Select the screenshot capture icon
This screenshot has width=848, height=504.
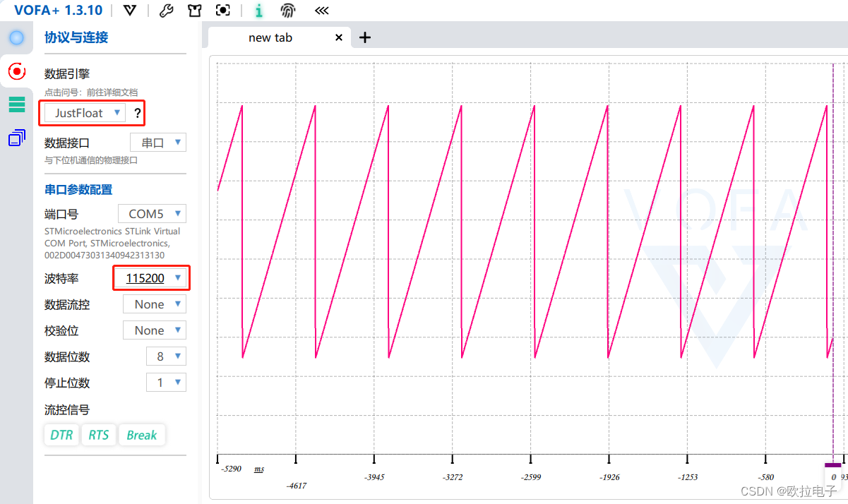click(222, 11)
